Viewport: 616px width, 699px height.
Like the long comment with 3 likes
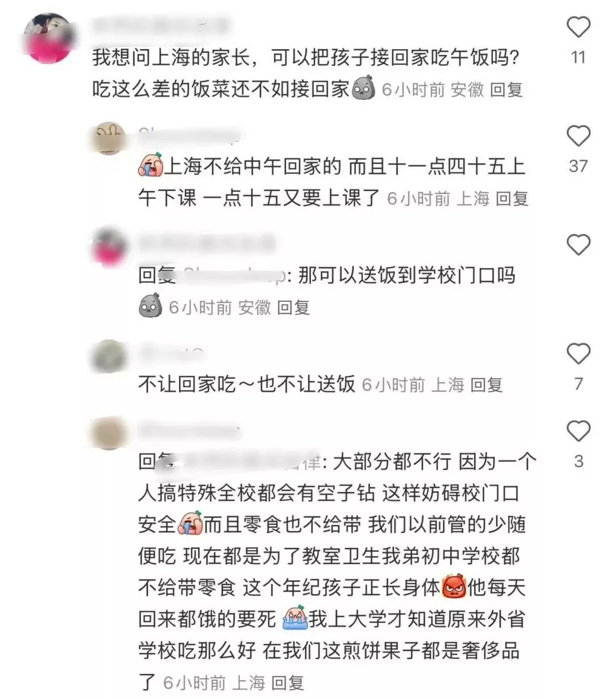578,431
